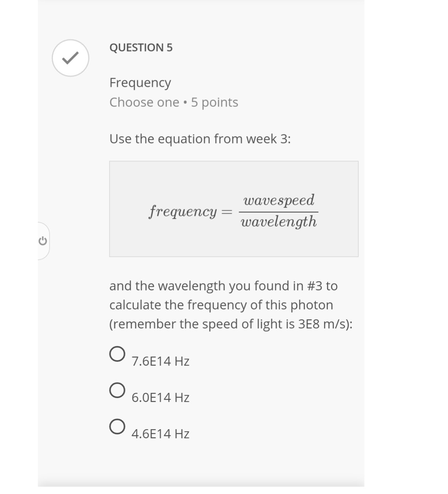Click the power/restart icon on the left edge
448x494 pixels.
[x=42, y=241]
